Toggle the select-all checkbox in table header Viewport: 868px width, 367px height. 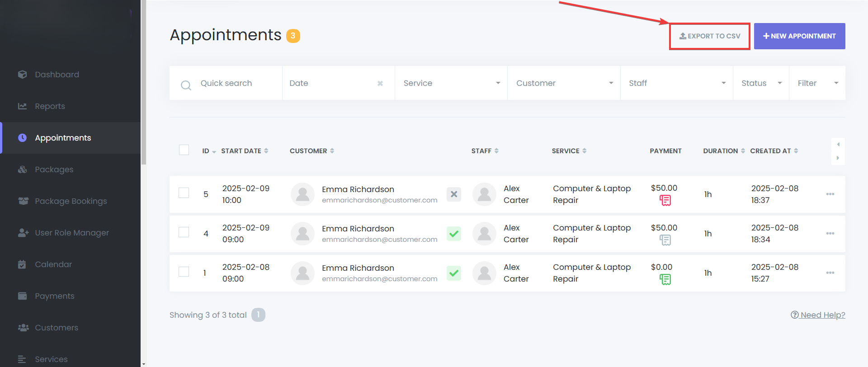(184, 150)
